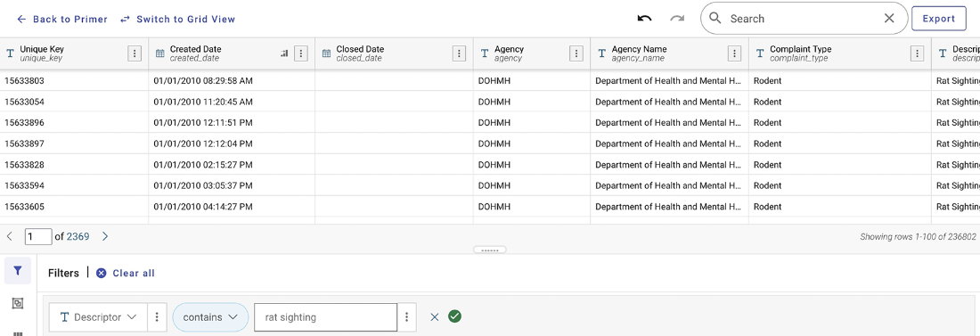
Task: Click the rat sighting filter value field
Action: (325, 317)
